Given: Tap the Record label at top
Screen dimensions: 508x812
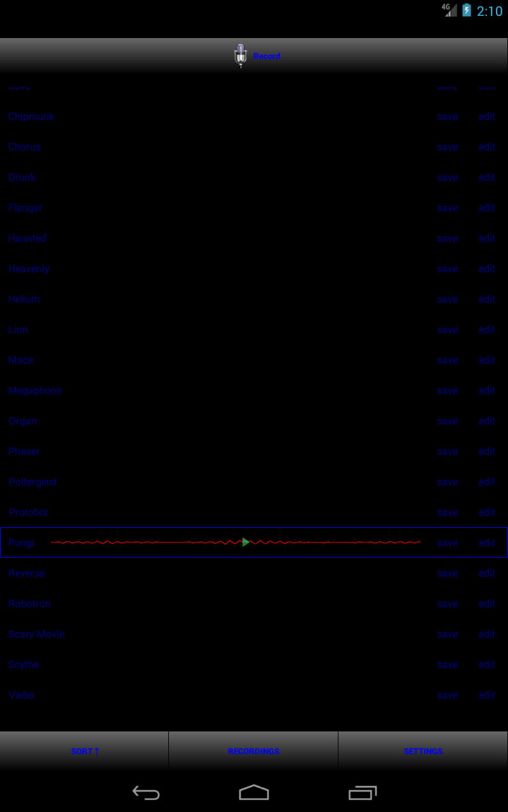Looking at the screenshot, I should click(x=267, y=56).
